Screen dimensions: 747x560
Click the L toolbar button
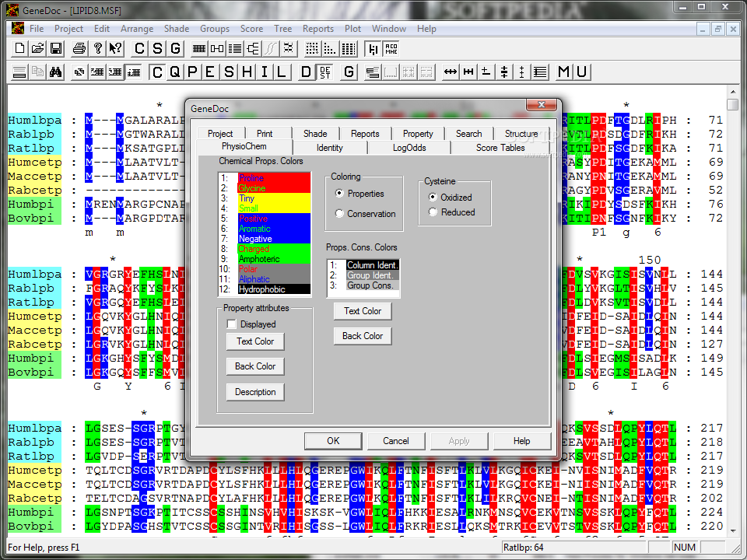(x=282, y=72)
